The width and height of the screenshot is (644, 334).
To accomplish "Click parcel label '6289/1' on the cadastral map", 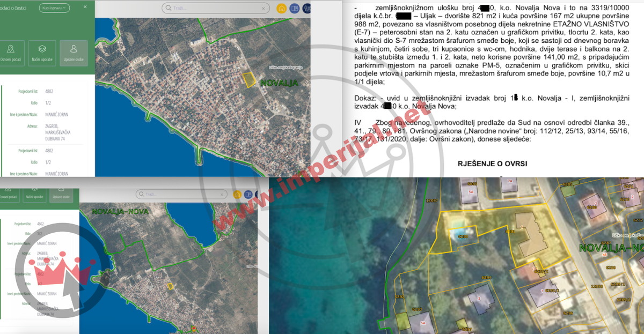I will click(x=618, y=284).
